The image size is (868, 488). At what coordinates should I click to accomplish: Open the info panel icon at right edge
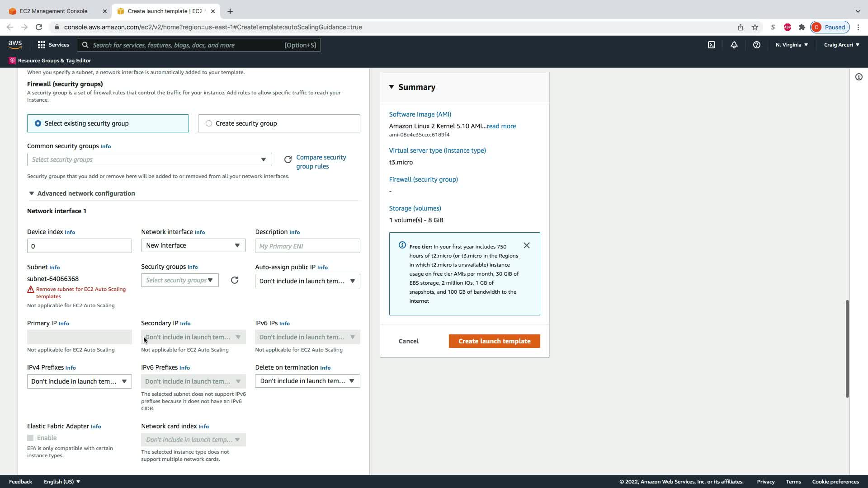(x=859, y=77)
